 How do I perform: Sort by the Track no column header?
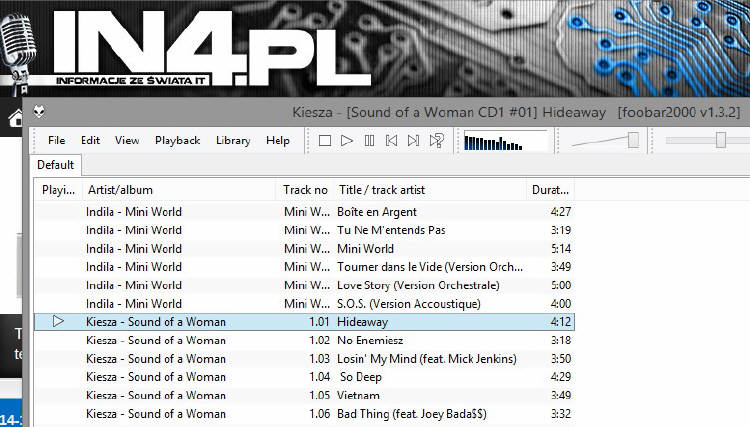click(x=305, y=190)
